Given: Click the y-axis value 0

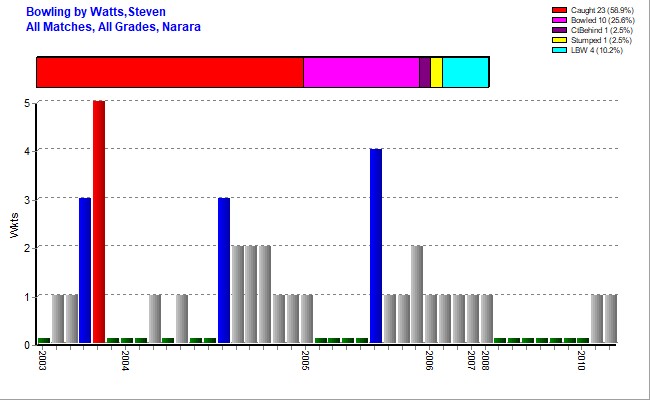Looking at the screenshot, I should tap(27, 345).
